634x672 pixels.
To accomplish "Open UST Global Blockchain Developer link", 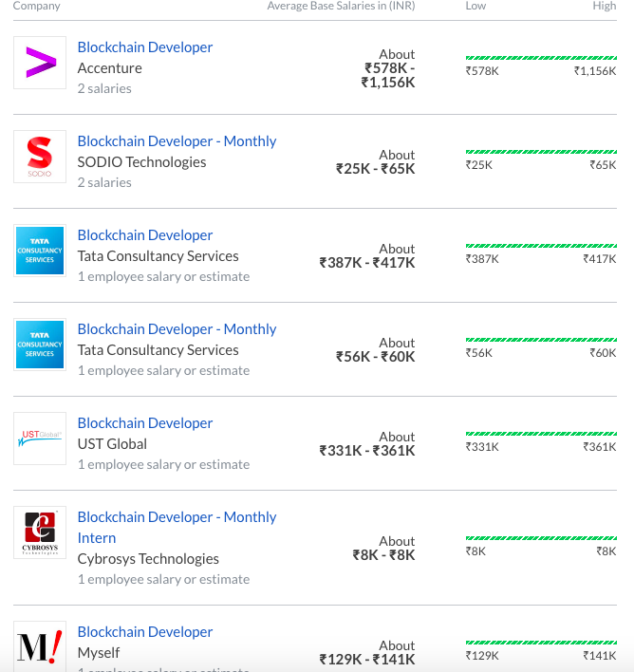I will coord(145,423).
